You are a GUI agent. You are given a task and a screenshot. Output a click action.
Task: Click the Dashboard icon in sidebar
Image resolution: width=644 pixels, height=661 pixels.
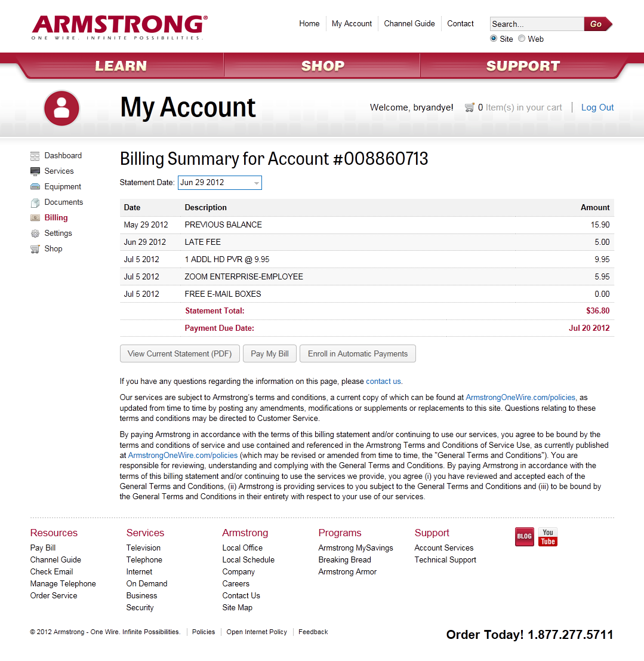tap(35, 156)
